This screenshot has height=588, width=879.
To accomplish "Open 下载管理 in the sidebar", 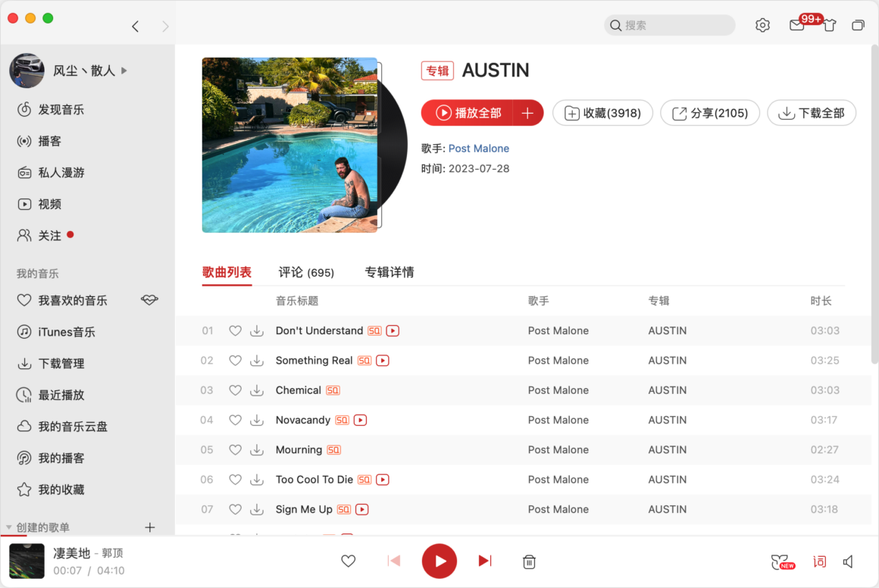I will coord(51,363).
